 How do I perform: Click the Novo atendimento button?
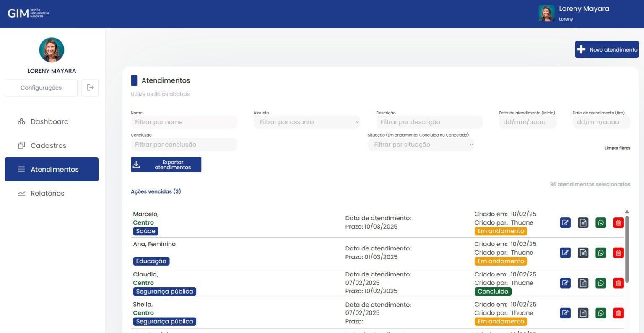coord(606,49)
